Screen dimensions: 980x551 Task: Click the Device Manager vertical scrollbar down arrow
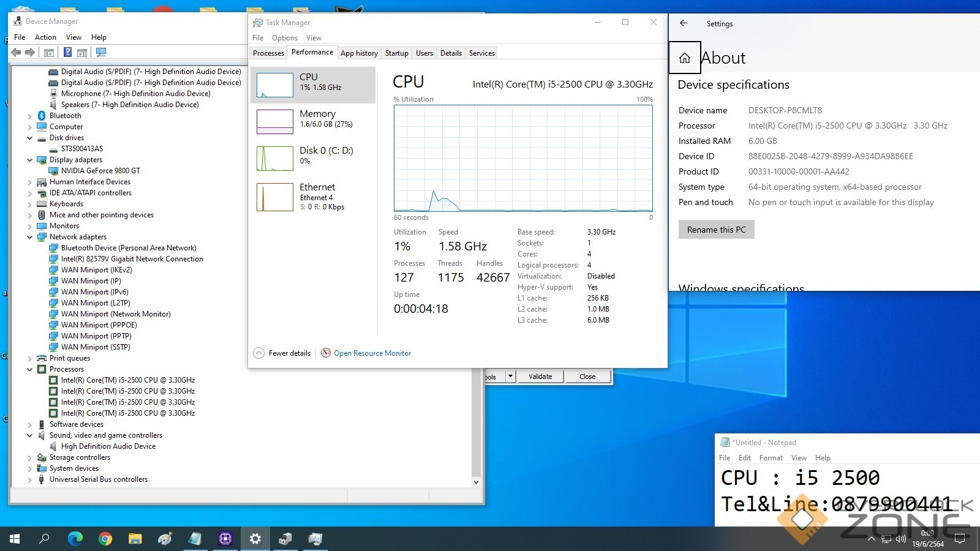pos(476,482)
